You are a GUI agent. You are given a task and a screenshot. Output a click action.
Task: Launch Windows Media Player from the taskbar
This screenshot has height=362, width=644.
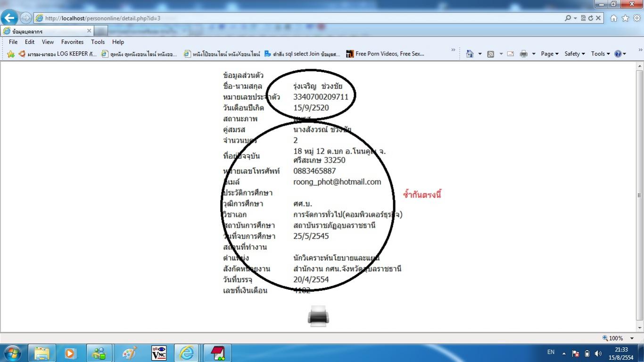coord(70,353)
